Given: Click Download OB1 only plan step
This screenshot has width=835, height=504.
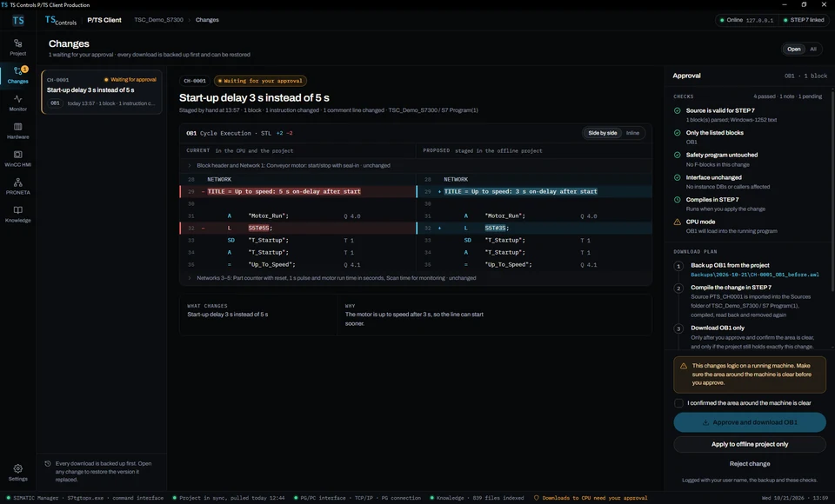Looking at the screenshot, I should [718, 328].
